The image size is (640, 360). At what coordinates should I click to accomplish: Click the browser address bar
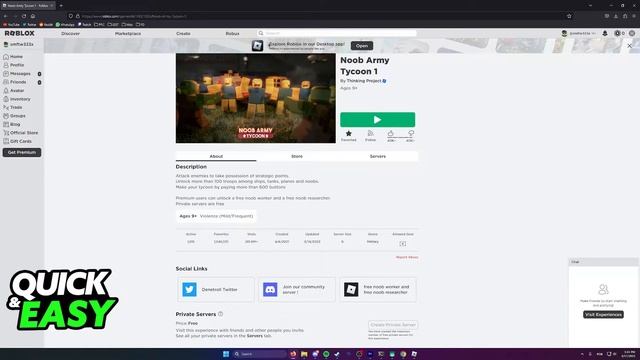320,16
